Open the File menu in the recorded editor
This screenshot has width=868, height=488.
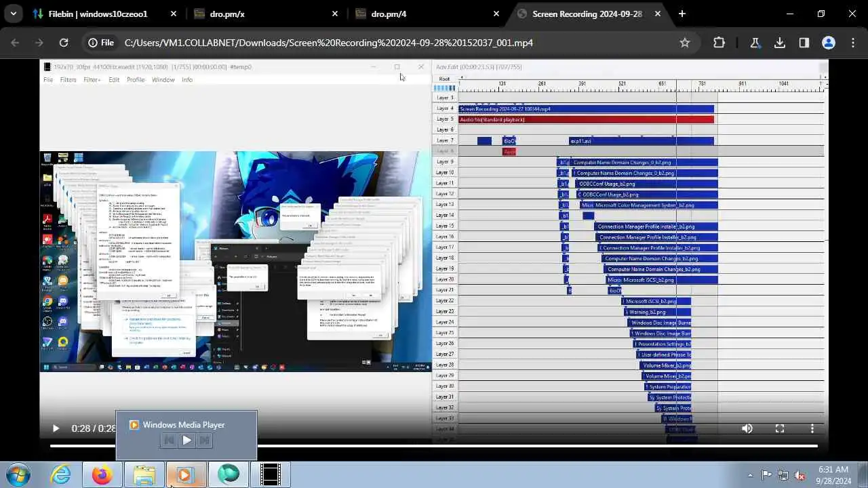48,80
